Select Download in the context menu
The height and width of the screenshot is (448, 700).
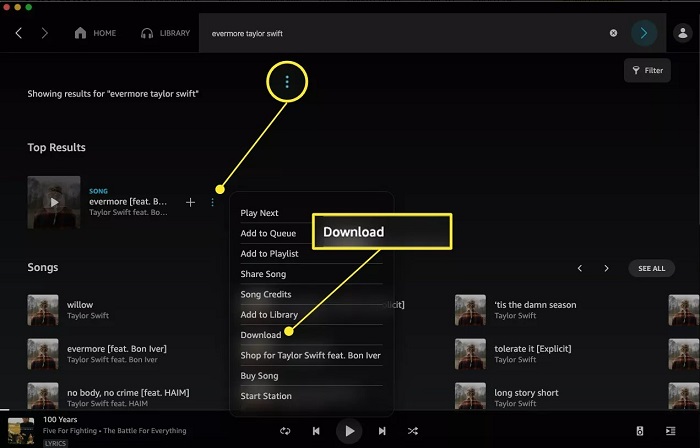(261, 335)
